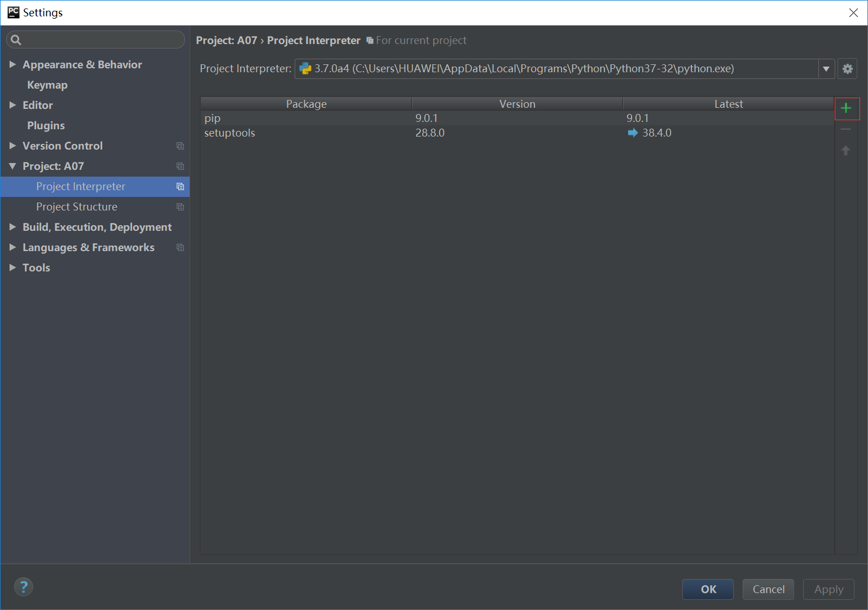This screenshot has height=610, width=868.
Task: Sort by the Package column header
Action: (306, 104)
